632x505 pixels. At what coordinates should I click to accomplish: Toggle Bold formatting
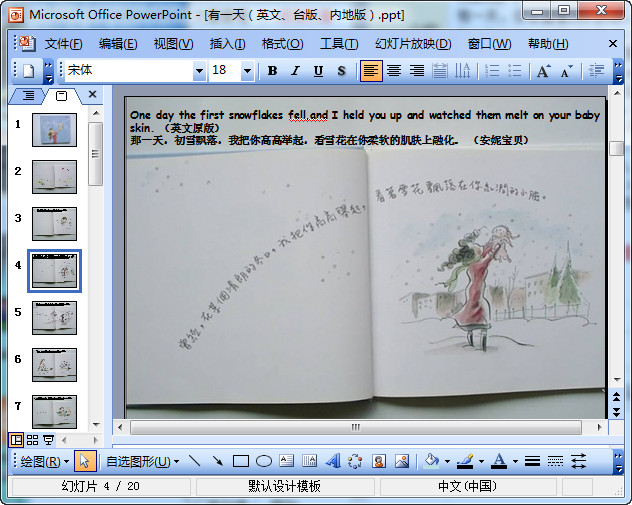(x=272, y=71)
